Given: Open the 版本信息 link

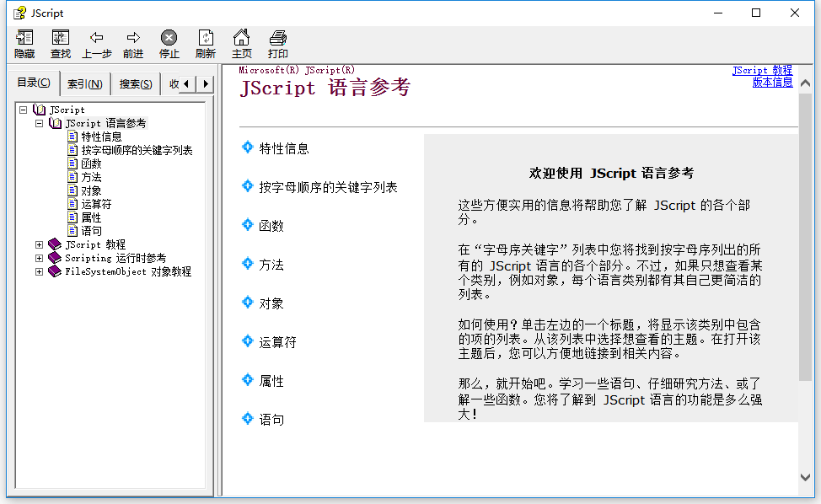Looking at the screenshot, I should coord(772,82).
